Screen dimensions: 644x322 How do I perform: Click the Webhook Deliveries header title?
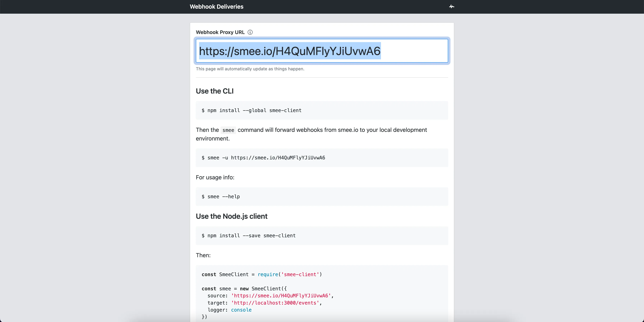coord(217,7)
